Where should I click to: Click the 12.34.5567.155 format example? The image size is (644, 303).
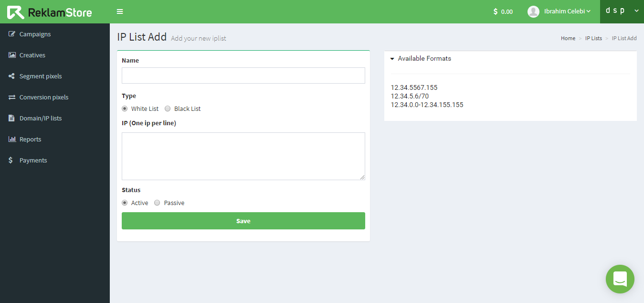pos(414,87)
